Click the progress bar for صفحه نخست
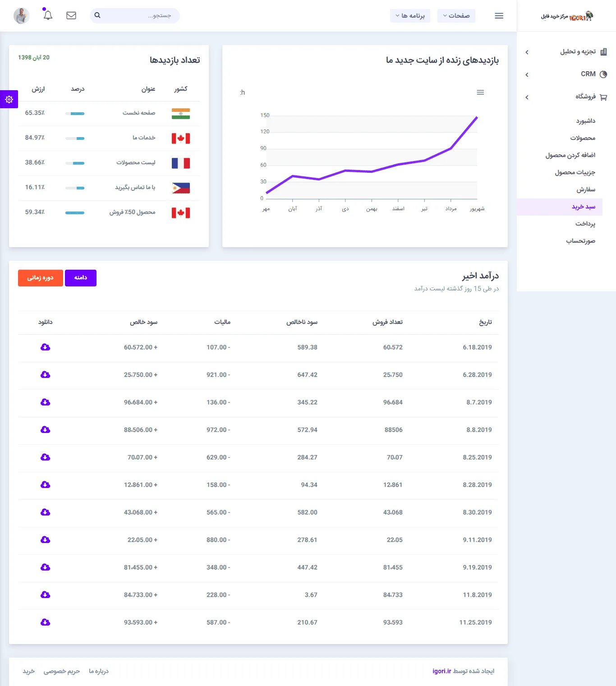The image size is (616, 686). [x=75, y=114]
